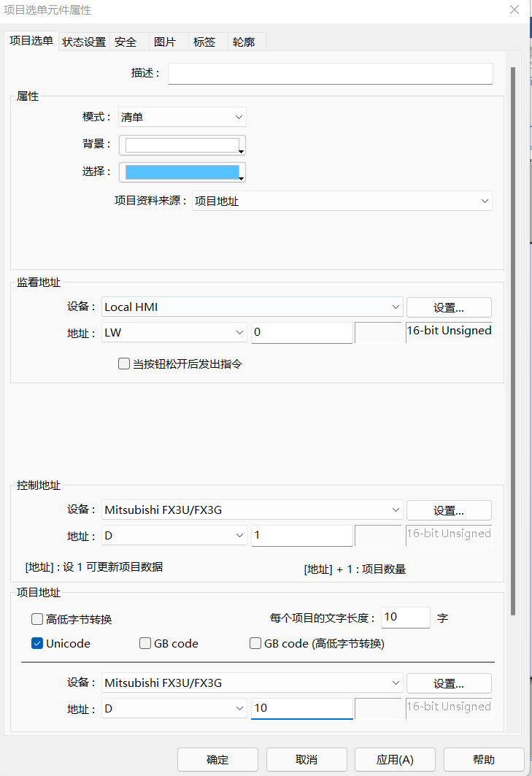Expand the 模式 dropdown showing 清单
Image resolution: width=532 pixels, height=776 pixels.
[182, 117]
